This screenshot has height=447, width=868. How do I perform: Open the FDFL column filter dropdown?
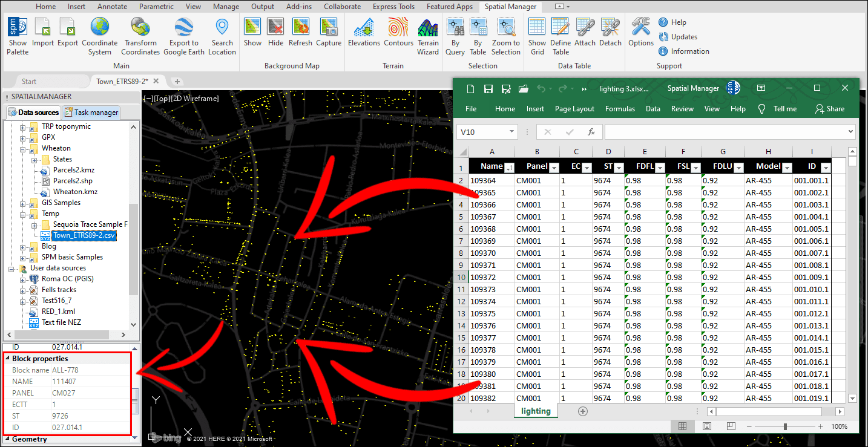(660, 168)
